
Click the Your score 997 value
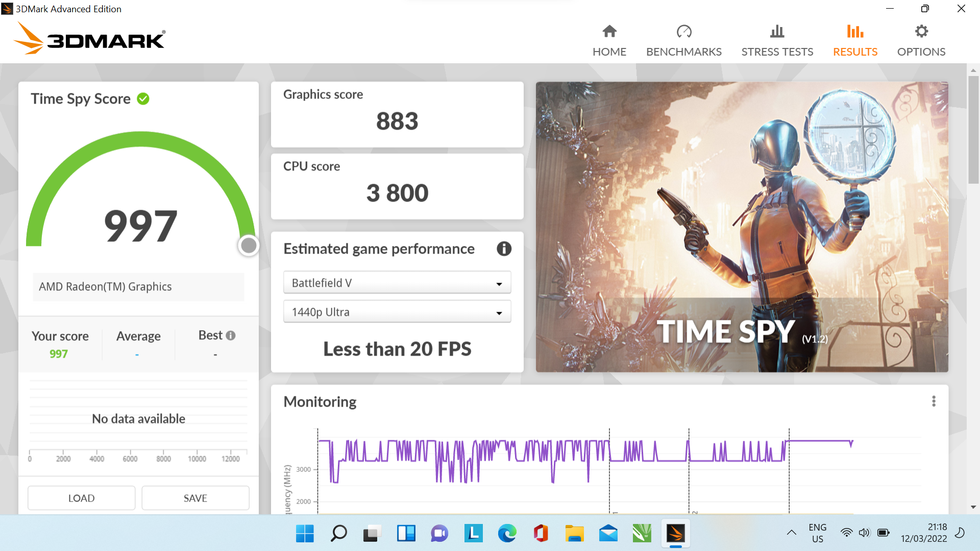[59, 354]
